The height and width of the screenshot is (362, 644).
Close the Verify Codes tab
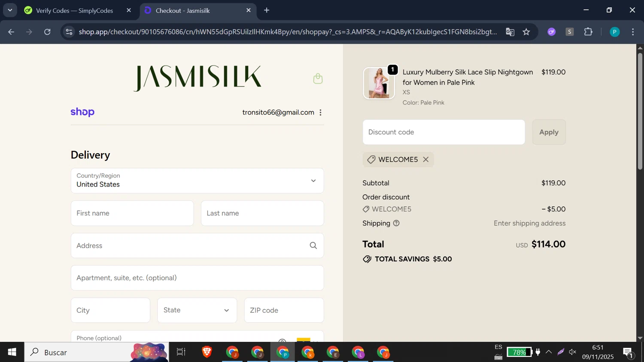click(129, 10)
